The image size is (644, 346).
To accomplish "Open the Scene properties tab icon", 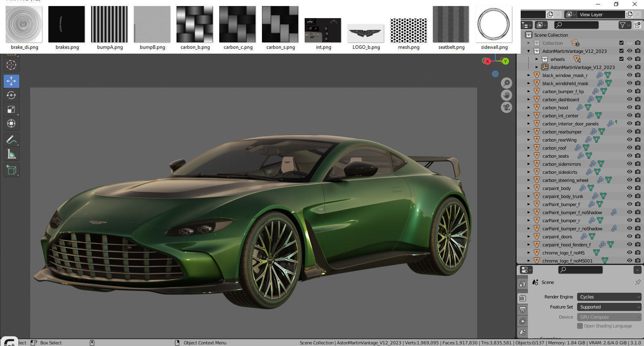I will pos(523,332).
